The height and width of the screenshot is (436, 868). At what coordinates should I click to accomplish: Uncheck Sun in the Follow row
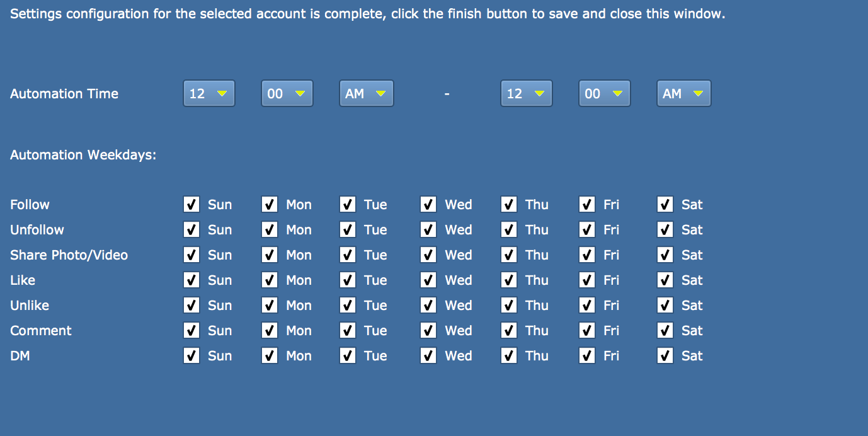pos(191,204)
